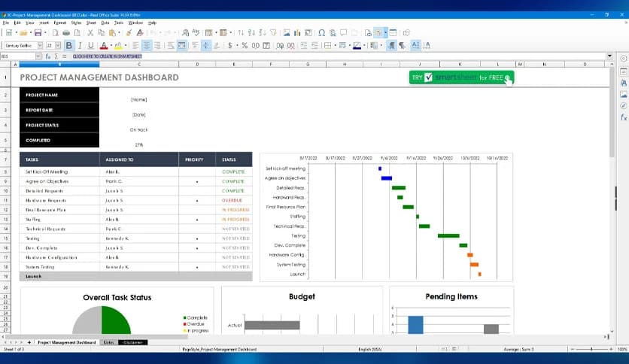Insert Special Character omega icon

(322, 33)
